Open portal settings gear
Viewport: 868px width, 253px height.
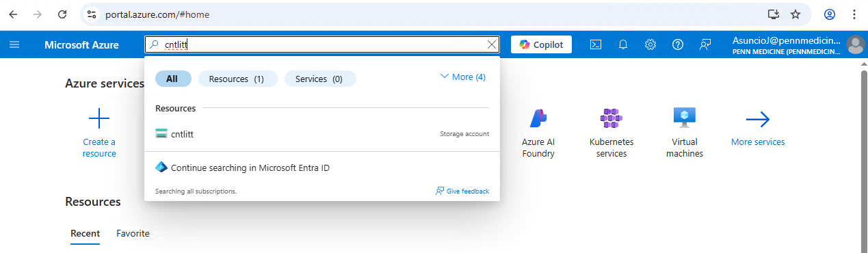650,44
